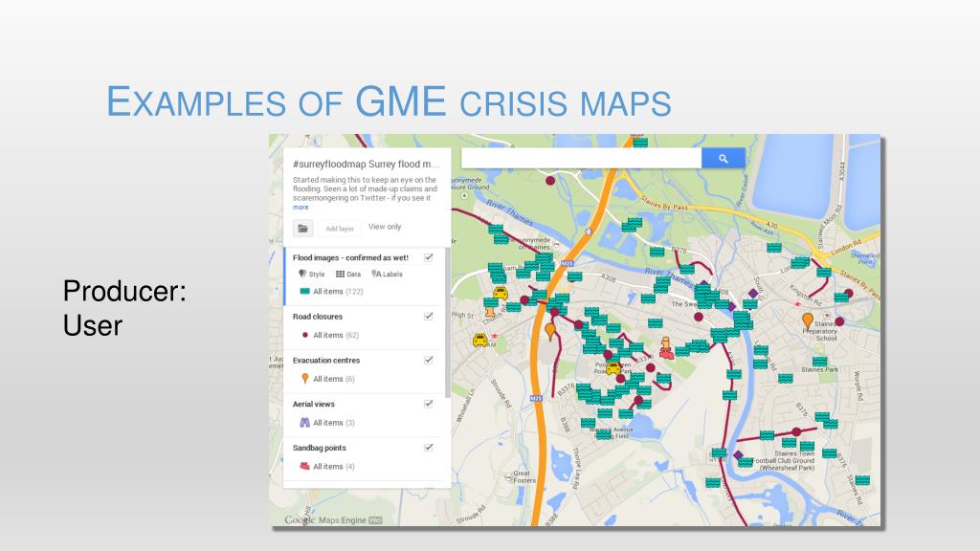Click road closure dot on Staines By-Pass

click(x=849, y=293)
